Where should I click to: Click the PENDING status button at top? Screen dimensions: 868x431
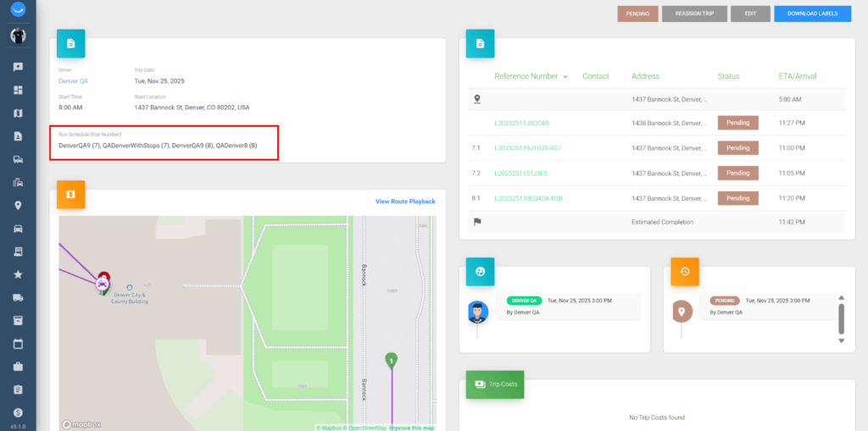click(637, 14)
